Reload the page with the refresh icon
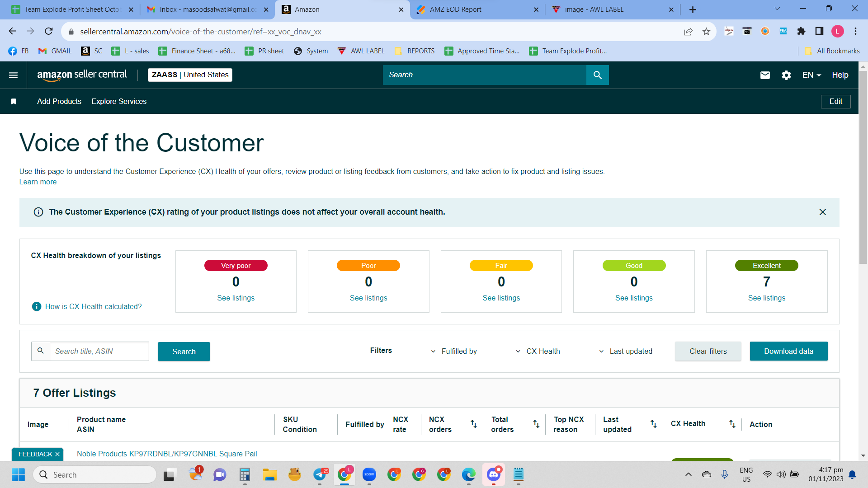868x488 pixels. 49,31
